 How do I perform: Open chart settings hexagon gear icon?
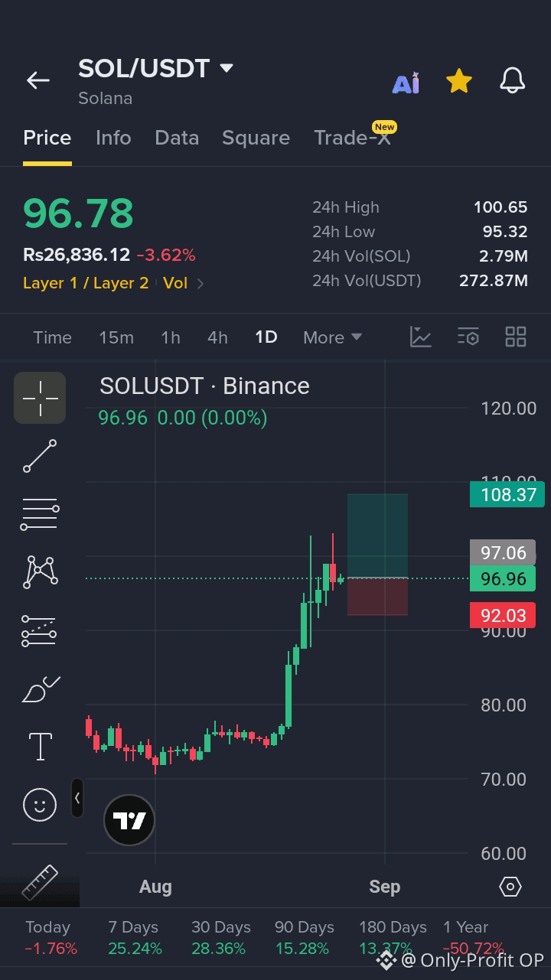click(510, 887)
